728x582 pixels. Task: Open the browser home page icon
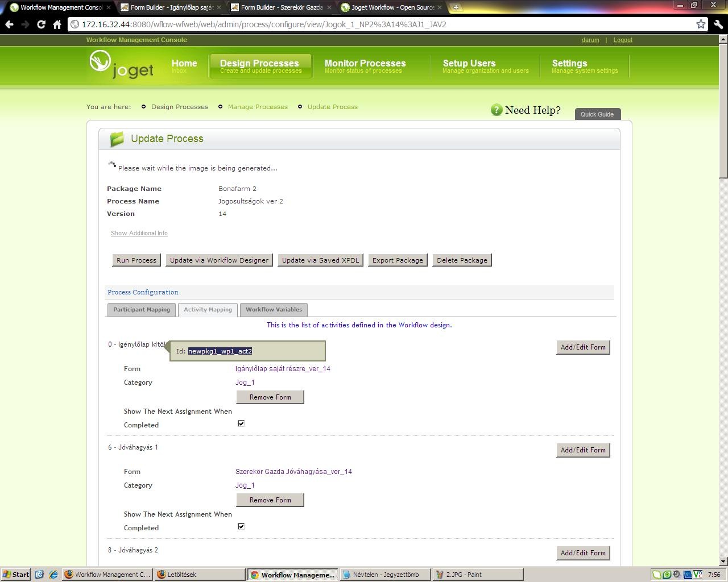pos(57,24)
